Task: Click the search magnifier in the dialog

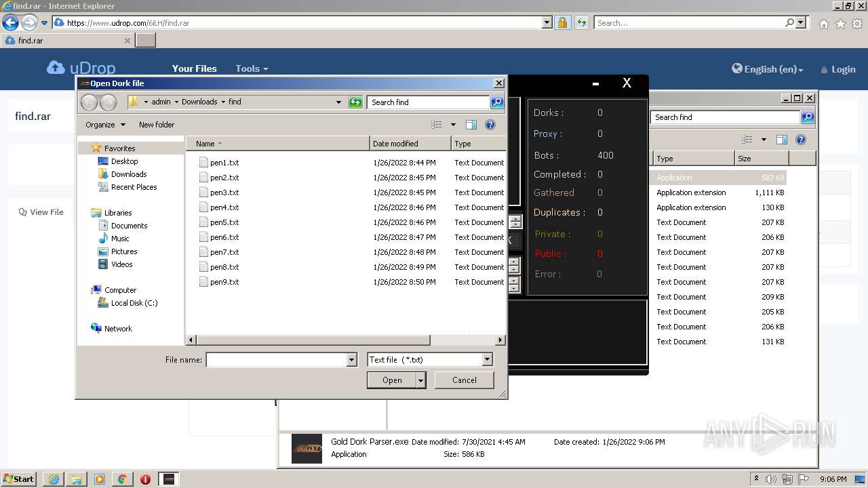Action: click(x=497, y=102)
